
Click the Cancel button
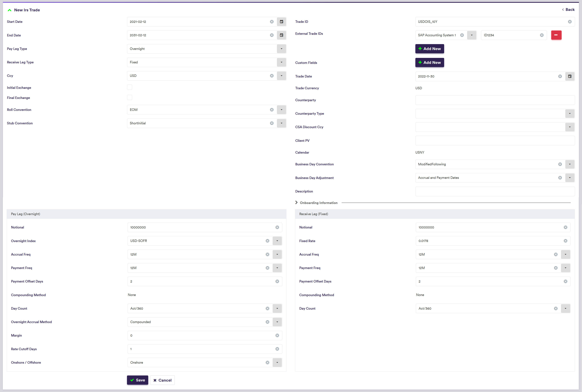tap(162, 380)
